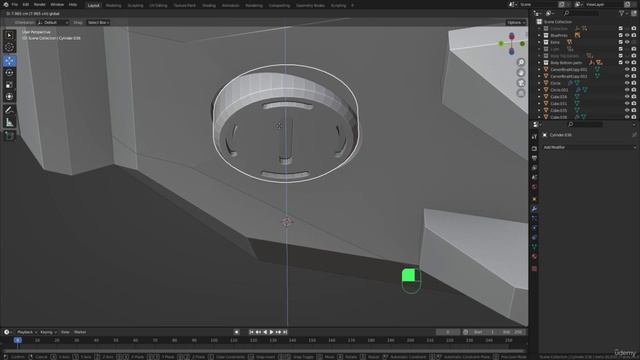Click the outliner filter funnel icon

(x=622, y=13)
